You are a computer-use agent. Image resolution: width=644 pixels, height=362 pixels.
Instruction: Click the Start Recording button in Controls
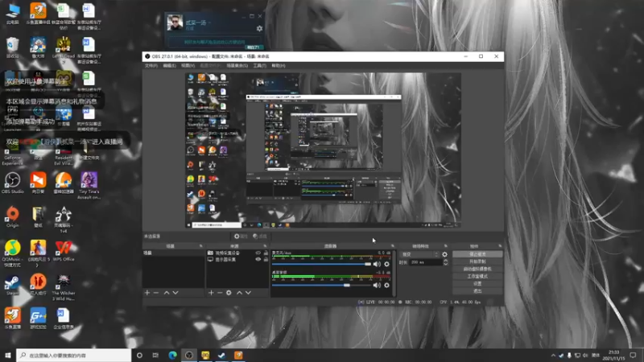point(477,262)
